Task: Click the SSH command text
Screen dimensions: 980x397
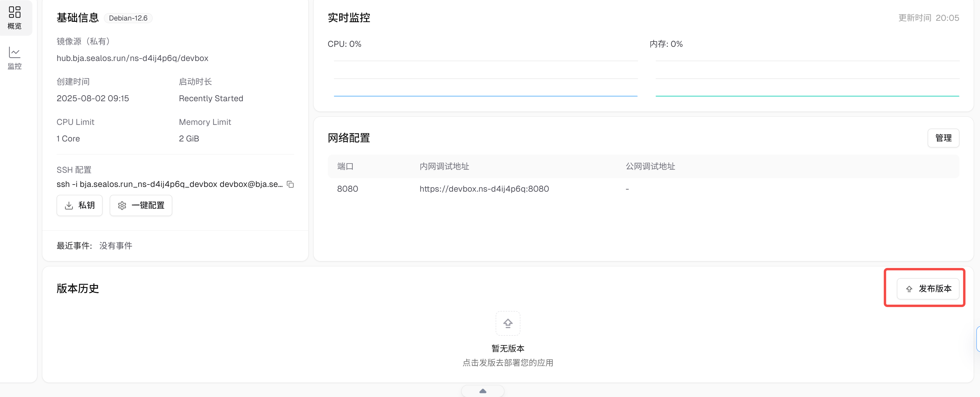Action: (170, 184)
